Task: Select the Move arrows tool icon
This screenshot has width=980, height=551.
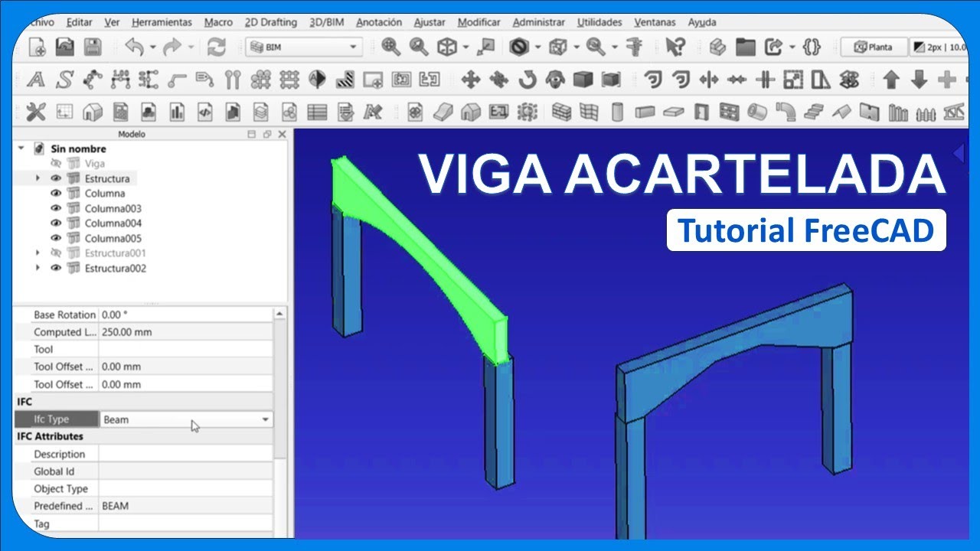Action: [x=470, y=80]
